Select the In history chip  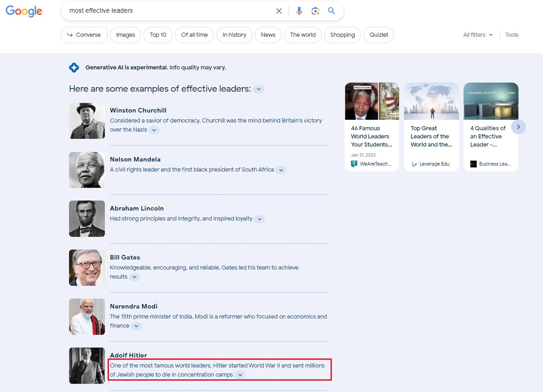tap(234, 35)
